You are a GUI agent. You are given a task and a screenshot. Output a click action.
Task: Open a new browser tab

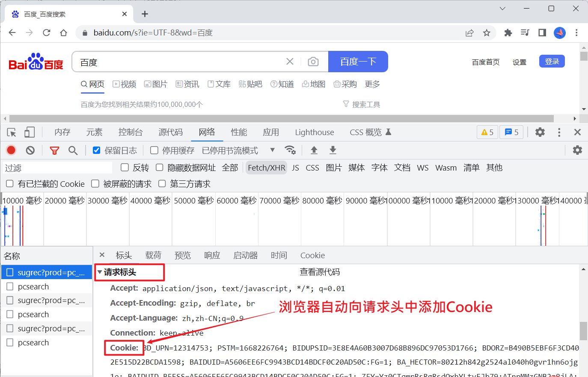point(145,14)
